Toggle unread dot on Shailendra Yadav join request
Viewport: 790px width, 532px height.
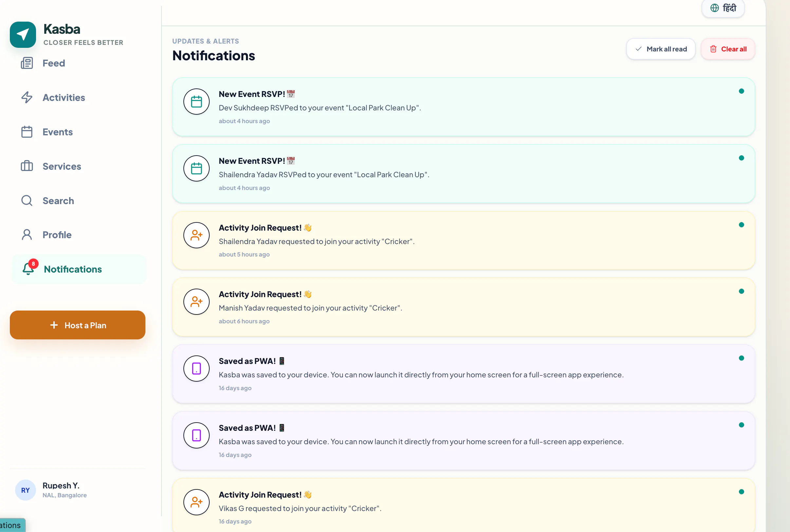click(741, 225)
